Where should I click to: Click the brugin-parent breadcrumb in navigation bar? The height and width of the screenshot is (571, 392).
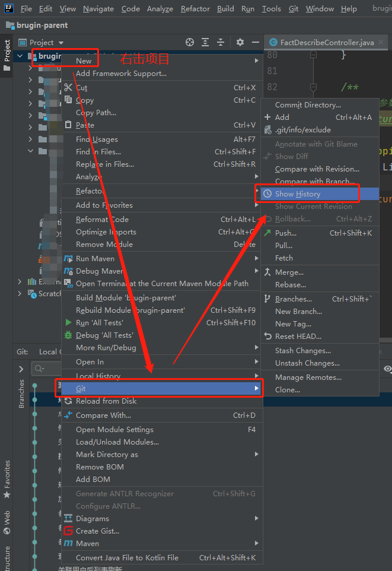click(x=37, y=26)
